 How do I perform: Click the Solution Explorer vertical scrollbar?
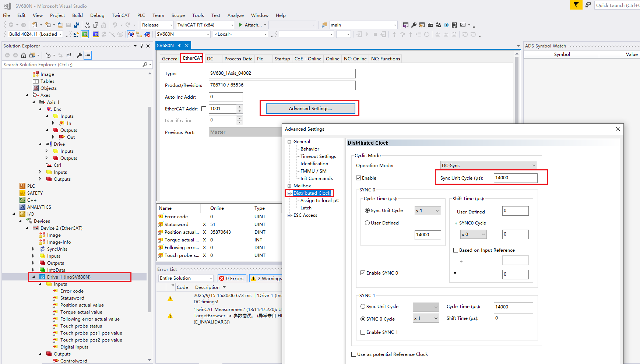coord(150,209)
